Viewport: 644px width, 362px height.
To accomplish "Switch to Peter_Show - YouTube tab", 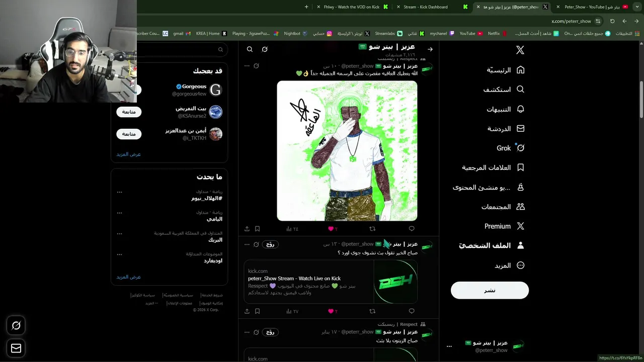I will [x=592, y=7].
